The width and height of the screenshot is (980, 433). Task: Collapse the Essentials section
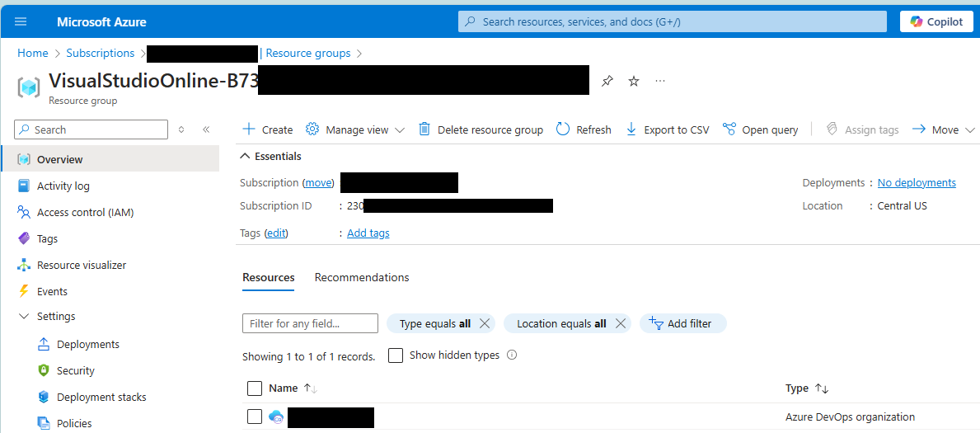(270, 156)
